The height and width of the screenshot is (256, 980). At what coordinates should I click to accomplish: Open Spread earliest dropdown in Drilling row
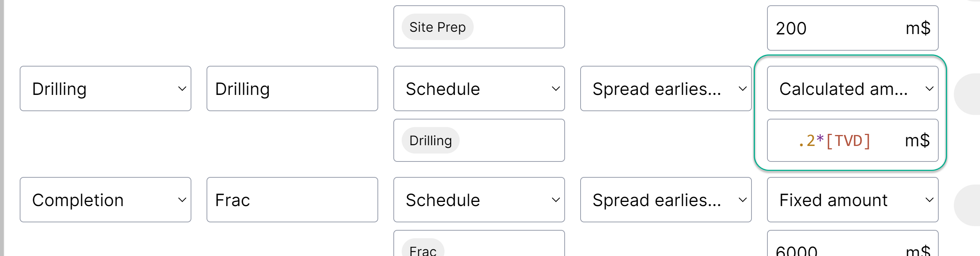pyautogui.click(x=665, y=88)
